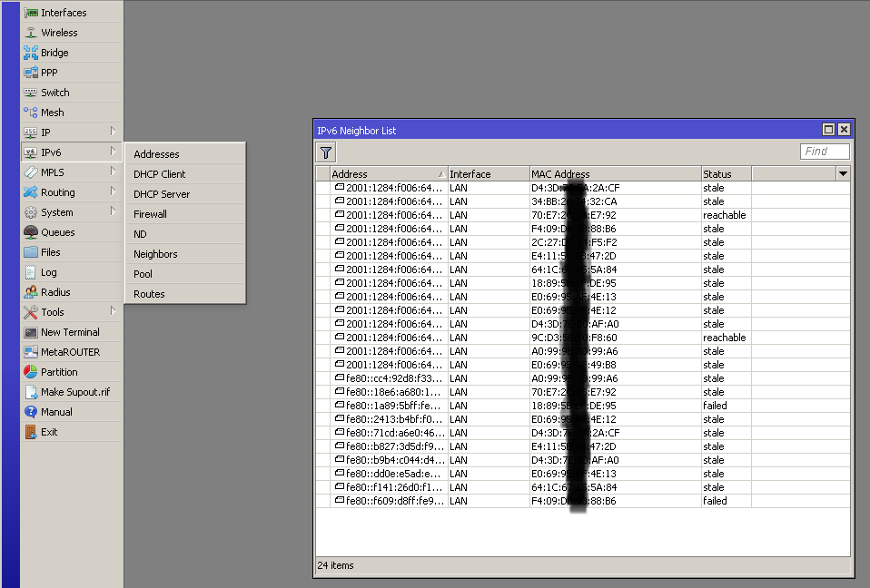Sort by the MAC Address column header

(616, 173)
